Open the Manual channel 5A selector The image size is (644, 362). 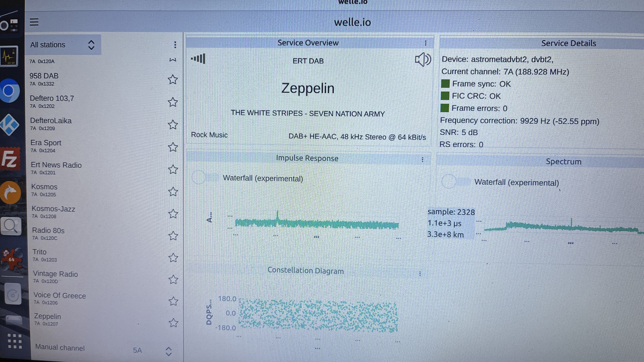pyautogui.click(x=153, y=351)
